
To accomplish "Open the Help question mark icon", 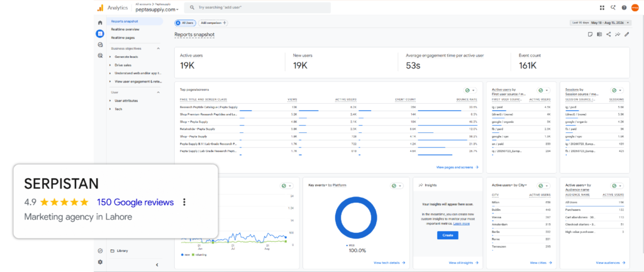I will [x=624, y=8].
